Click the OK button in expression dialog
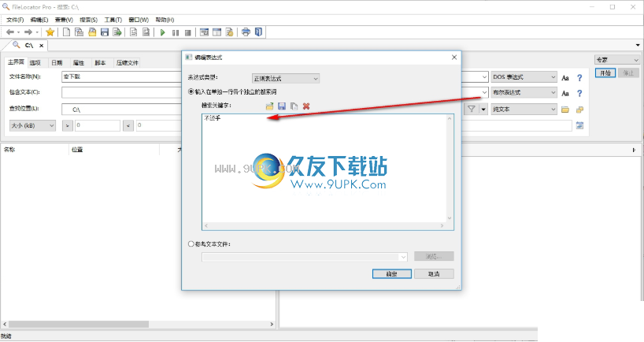 pos(392,273)
